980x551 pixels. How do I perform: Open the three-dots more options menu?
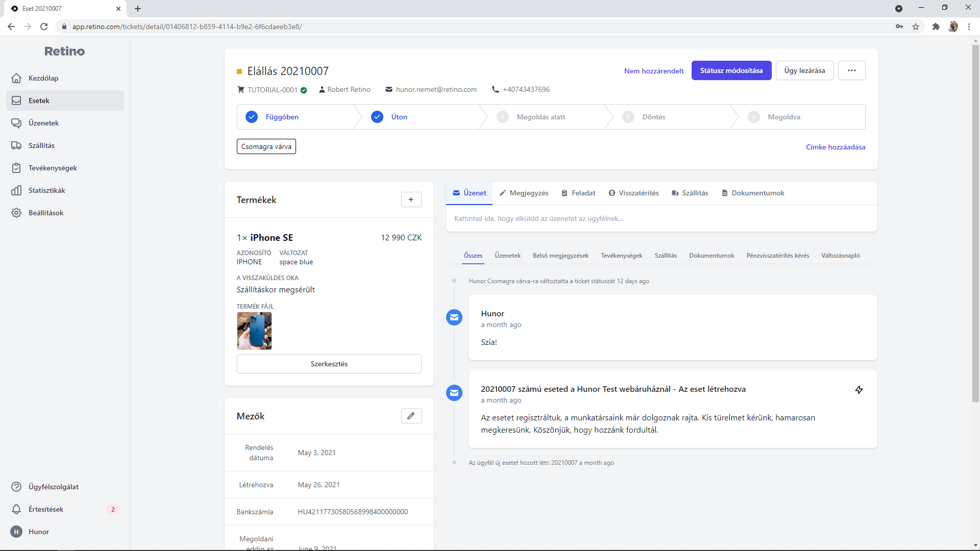[x=851, y=70]
